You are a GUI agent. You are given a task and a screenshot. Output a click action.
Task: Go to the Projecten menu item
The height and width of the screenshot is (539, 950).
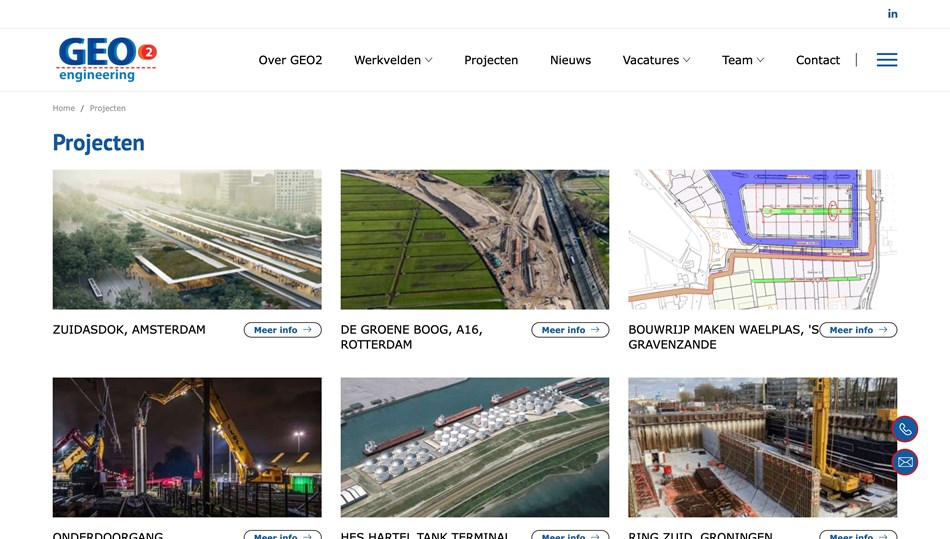coord(491,60)
